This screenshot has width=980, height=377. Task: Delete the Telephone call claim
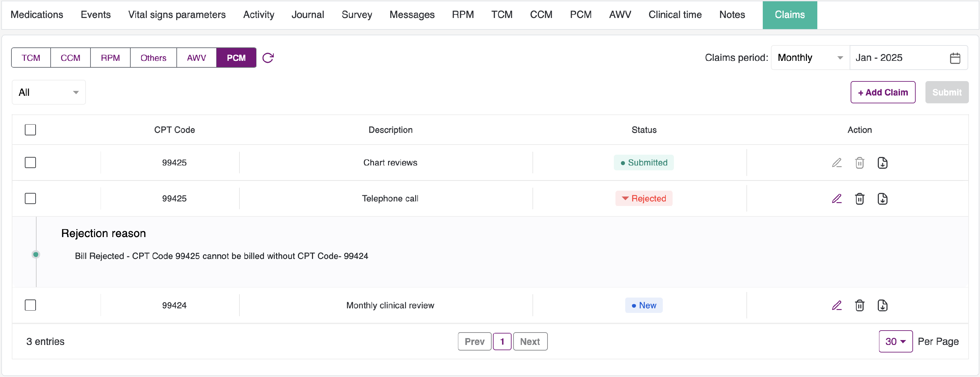click(859, 198)
